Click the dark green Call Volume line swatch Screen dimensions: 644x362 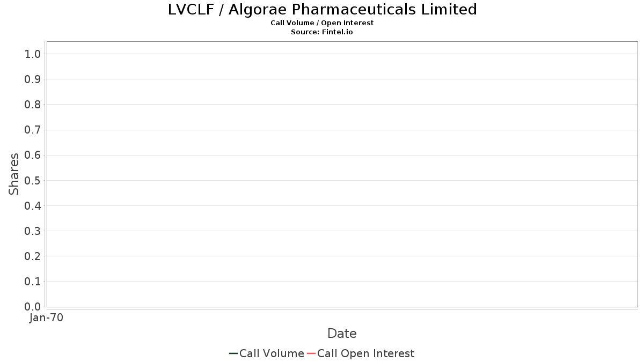pos(233,353)
